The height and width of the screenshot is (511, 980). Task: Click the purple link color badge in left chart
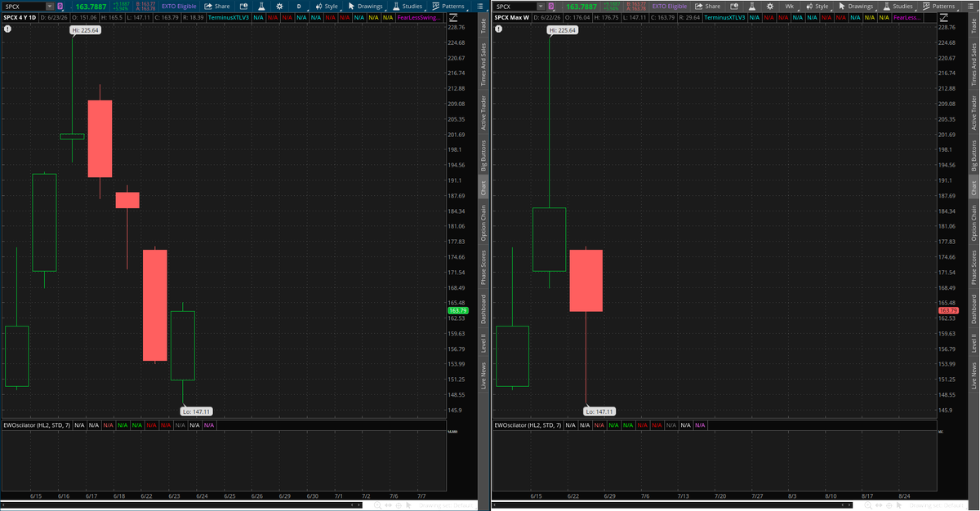pyautogui.click(x=60, y=7)
